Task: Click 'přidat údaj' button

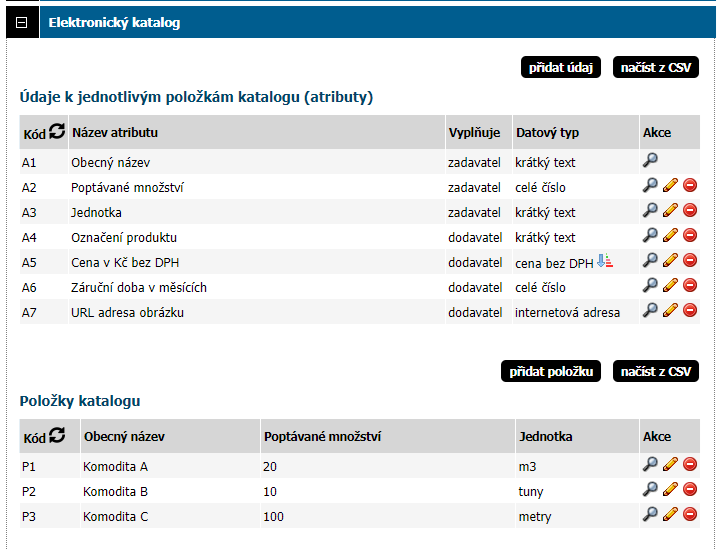Action: (x=560, y=68)
